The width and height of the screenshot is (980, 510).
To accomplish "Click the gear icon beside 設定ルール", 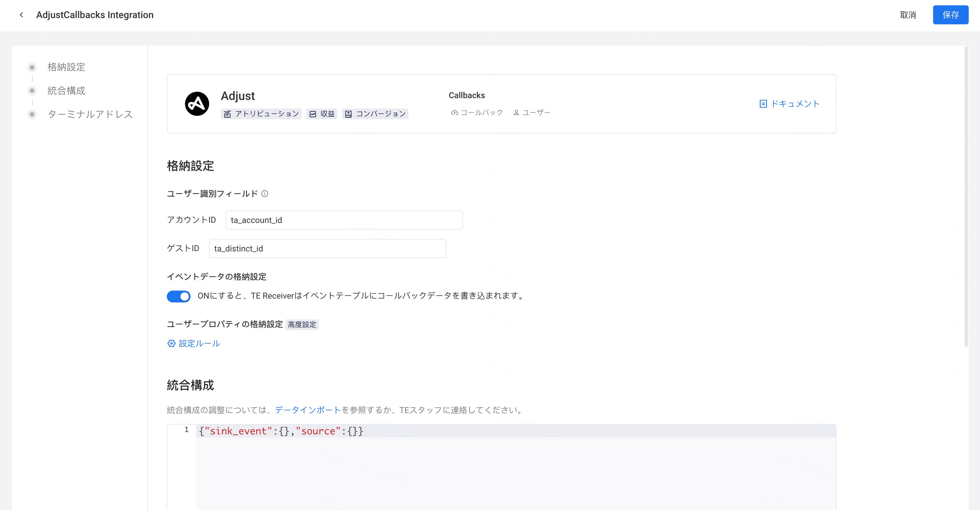I will [x=171, y=344].
